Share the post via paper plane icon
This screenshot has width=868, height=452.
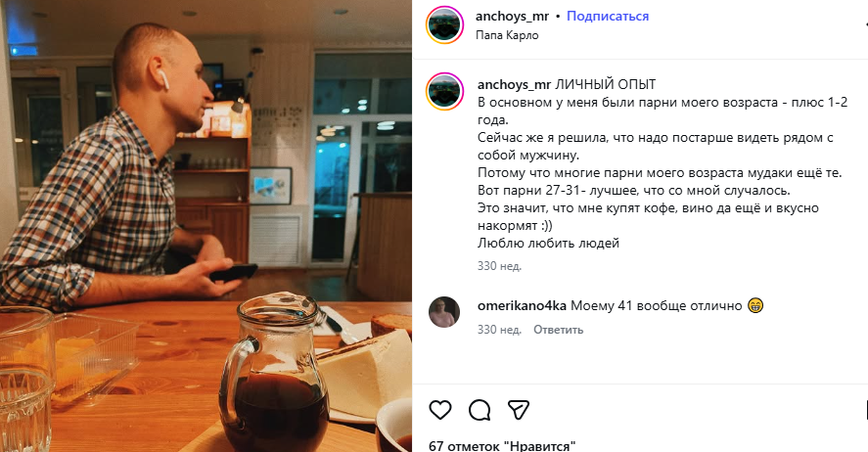tap(519, 410)
